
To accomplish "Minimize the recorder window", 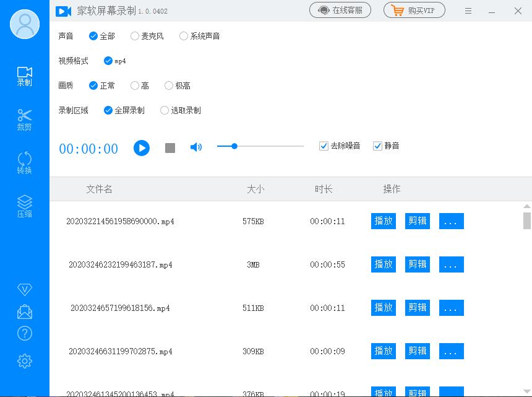I will pos(492,12).
